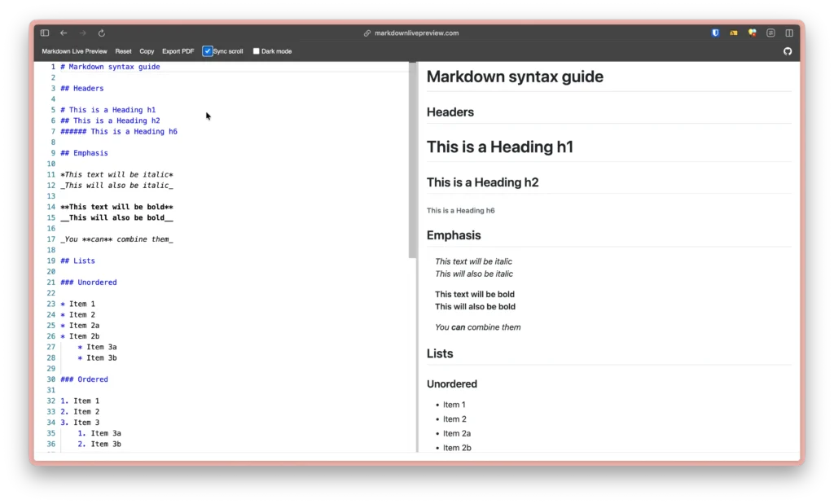The height and width of the screenshot is (504, 834).
Task: Click preview heading 'Emphasis'
Action: pyautogui.click(x=454, y=235)
